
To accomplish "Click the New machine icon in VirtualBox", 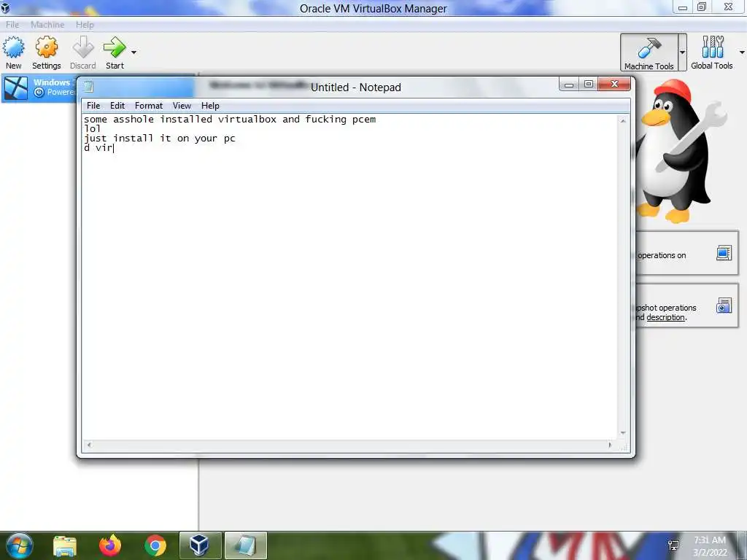I will (13, 47).
